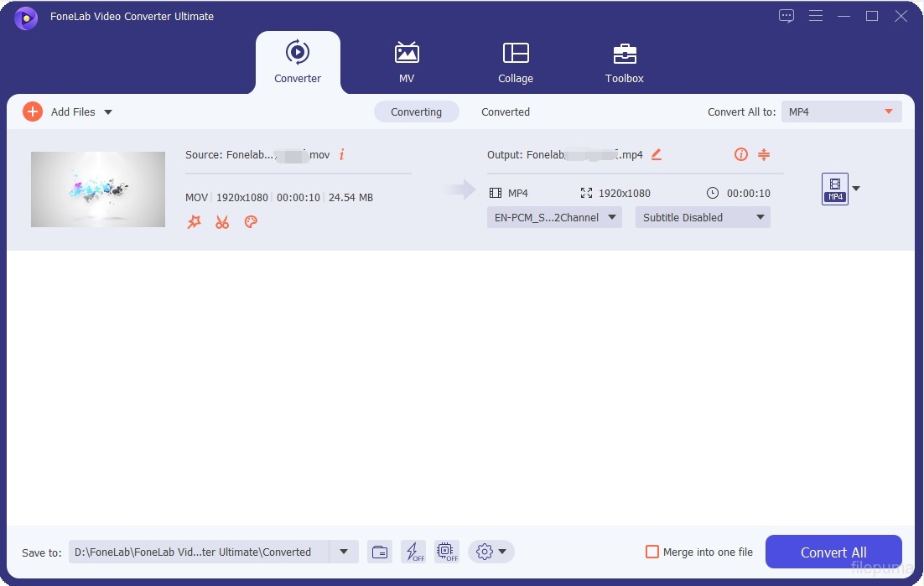Open the feedback chat icon in title bar
Viewport: 924px width, 586px height.
[x=786, y=16]
